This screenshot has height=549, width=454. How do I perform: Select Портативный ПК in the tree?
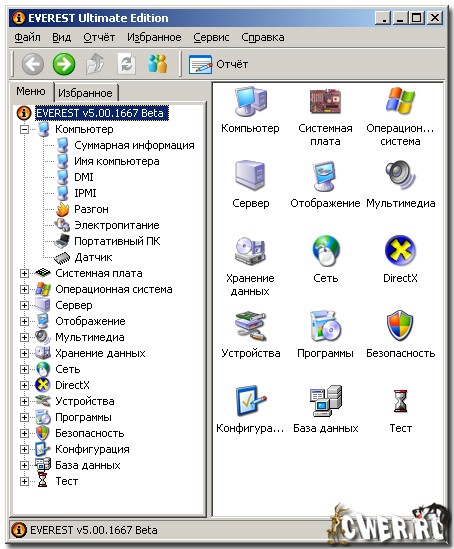click(117, 241)
